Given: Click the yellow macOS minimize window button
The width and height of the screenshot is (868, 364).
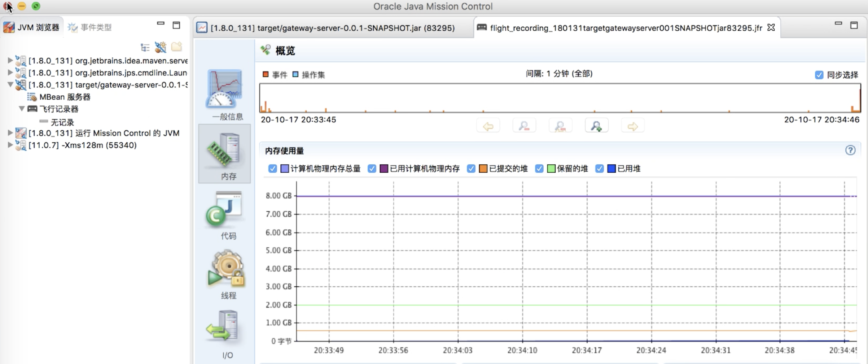Looking at the screenshot, I should tap(22, 6).
